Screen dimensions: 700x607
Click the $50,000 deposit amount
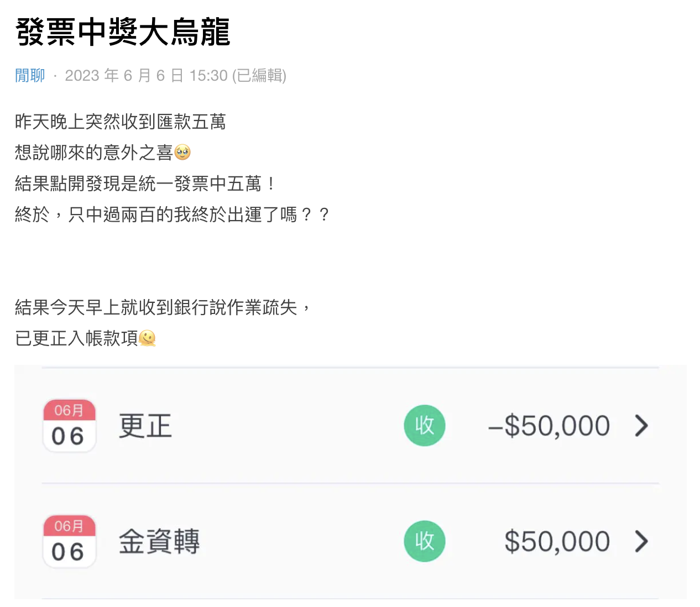click(557, 542)
